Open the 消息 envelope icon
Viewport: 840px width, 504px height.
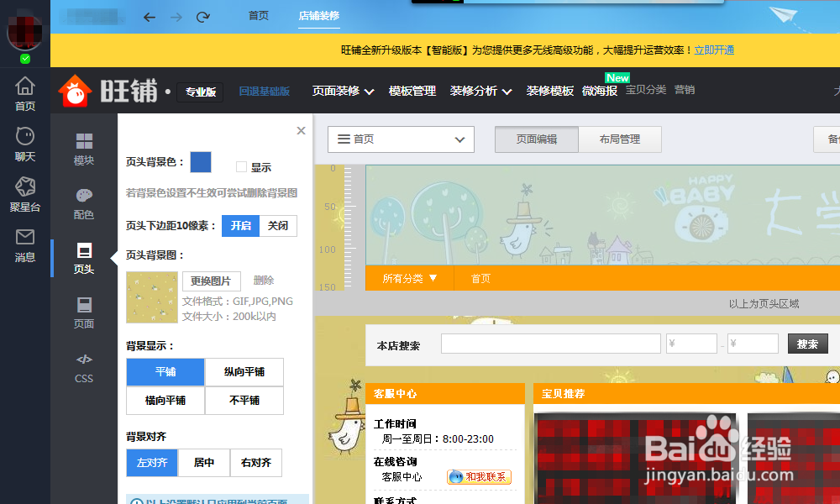tap(24, 245)
